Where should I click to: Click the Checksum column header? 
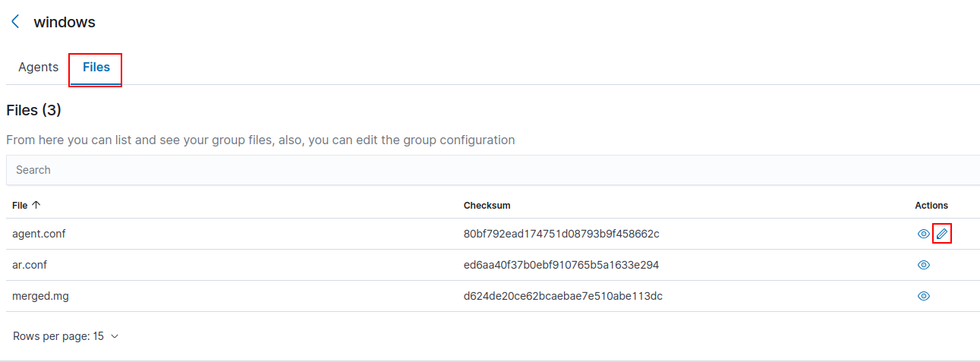tap(487, 205)
